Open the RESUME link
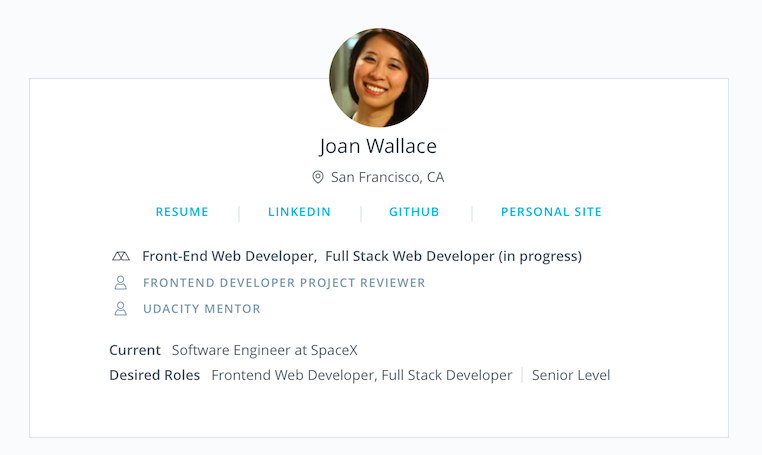The height and width of the screenshot is (455, 762). pos(182,212)
